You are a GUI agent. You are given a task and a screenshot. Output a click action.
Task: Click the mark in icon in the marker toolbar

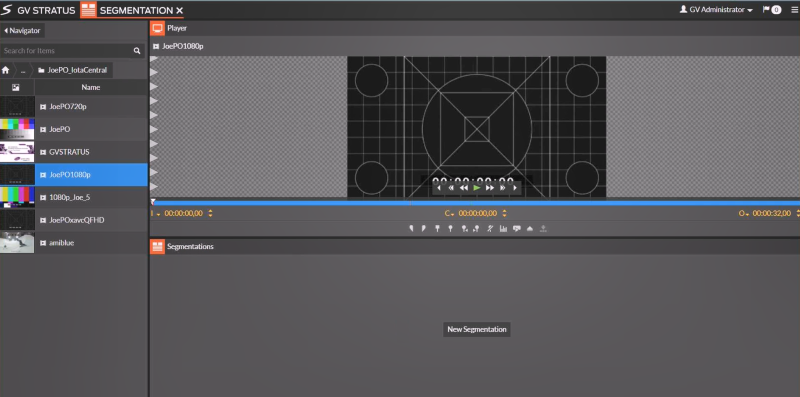411,229
